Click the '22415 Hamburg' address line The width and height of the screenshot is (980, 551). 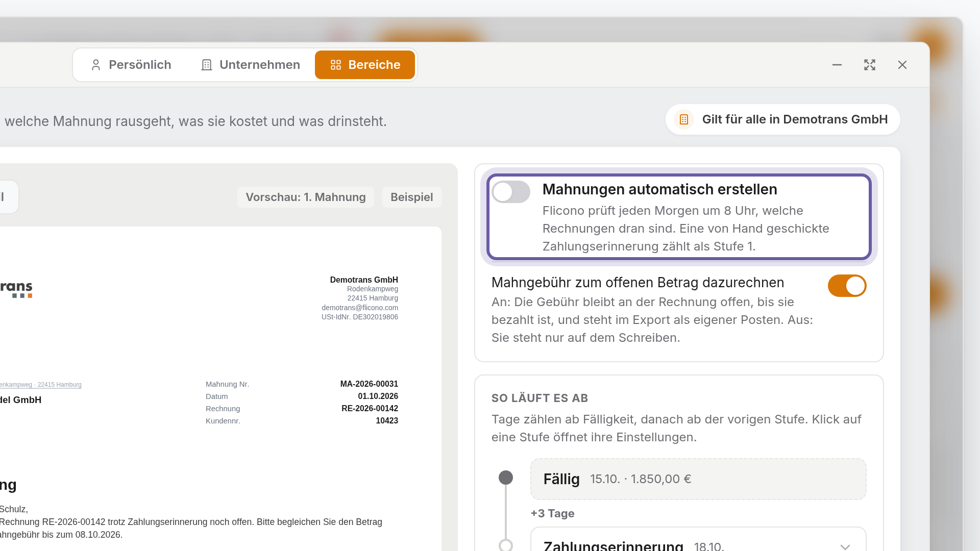(373, 298)
